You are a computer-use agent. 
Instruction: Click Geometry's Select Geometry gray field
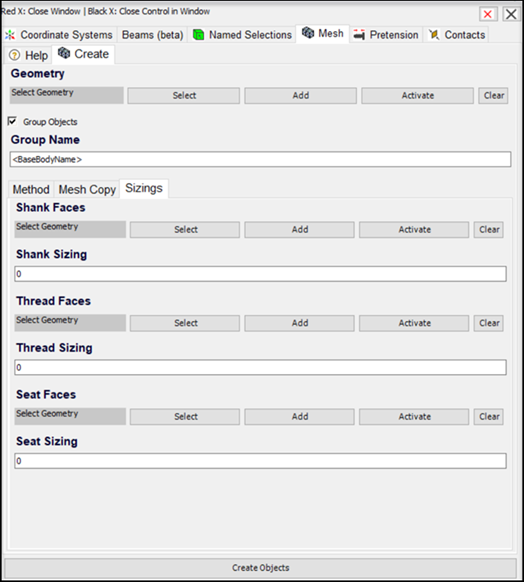click(x=67, y=95)
